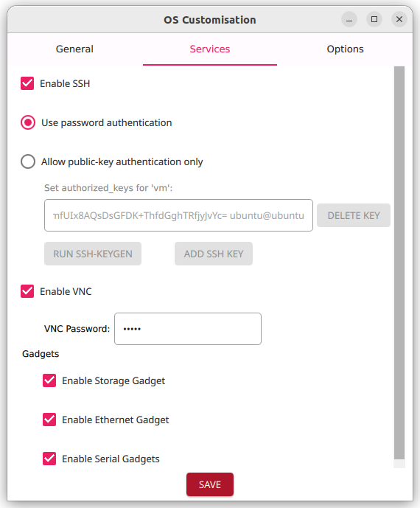Toggle Enable Serial Gadgets checkbox
This screenshot has height=508, width=420.
pos(49,459)
